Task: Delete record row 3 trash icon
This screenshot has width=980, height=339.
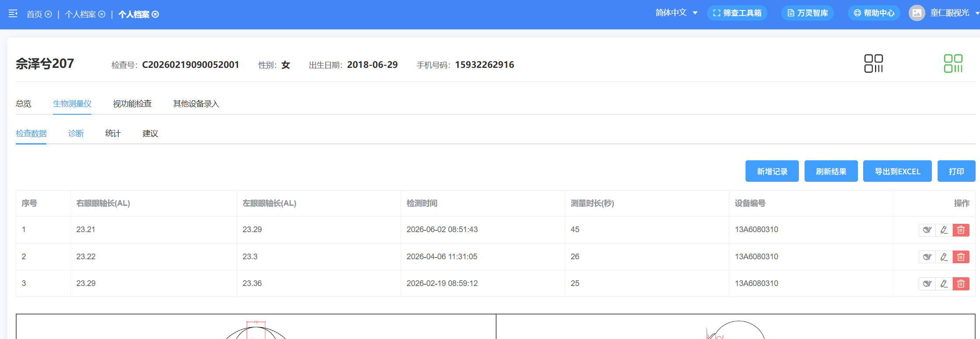Action: pos(961,284)
